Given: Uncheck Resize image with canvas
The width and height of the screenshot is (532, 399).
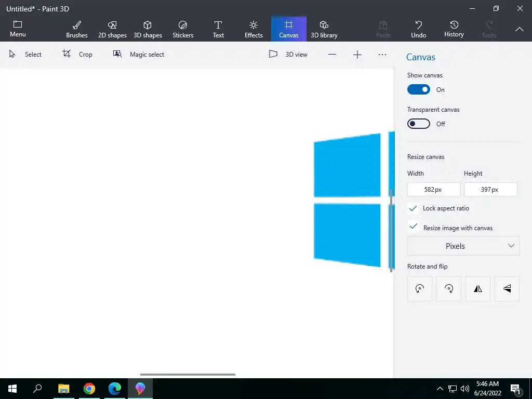Looking at the screenshot, I should [x=413, y=226].
